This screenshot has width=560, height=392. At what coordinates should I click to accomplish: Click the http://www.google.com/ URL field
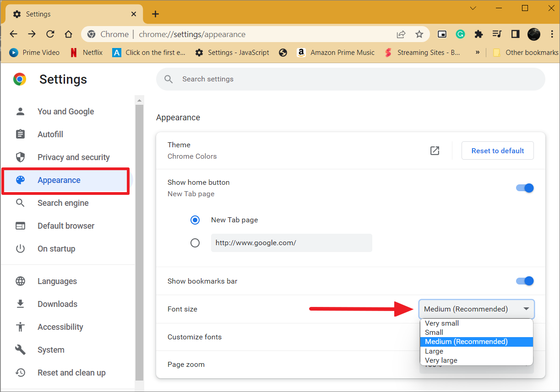point(292,243)
